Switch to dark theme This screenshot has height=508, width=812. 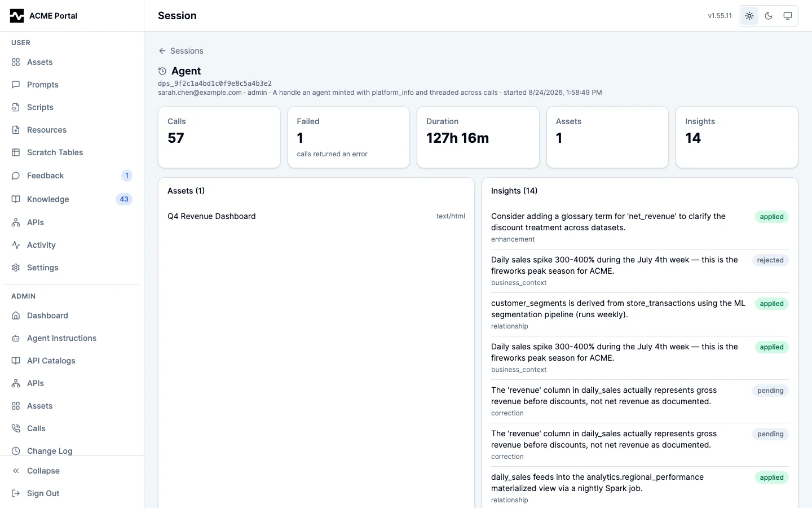769,16
